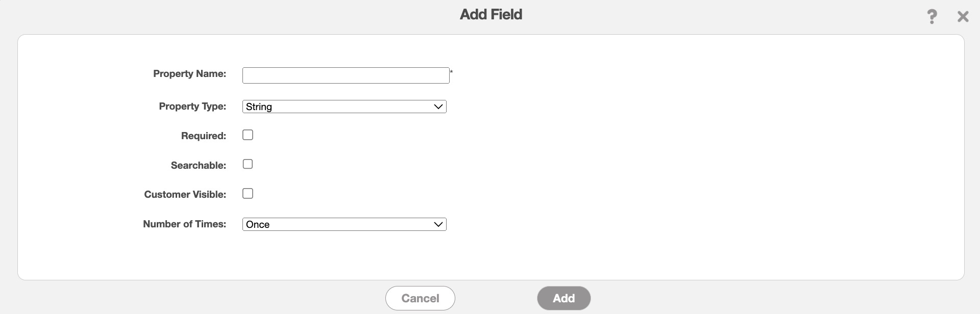Expand the Number of Times dropdown
This screenshot has height=314, width=980.
click(344, 224)
